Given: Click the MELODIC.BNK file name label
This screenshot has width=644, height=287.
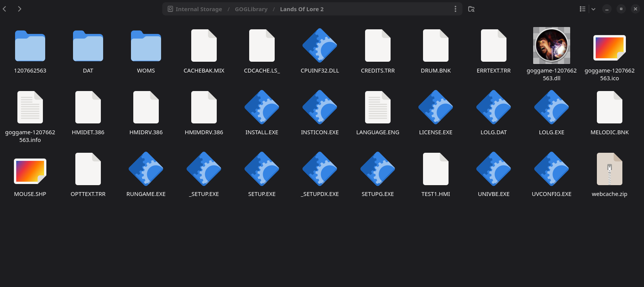Looking at the screenshot, I should tap(610, 132).
